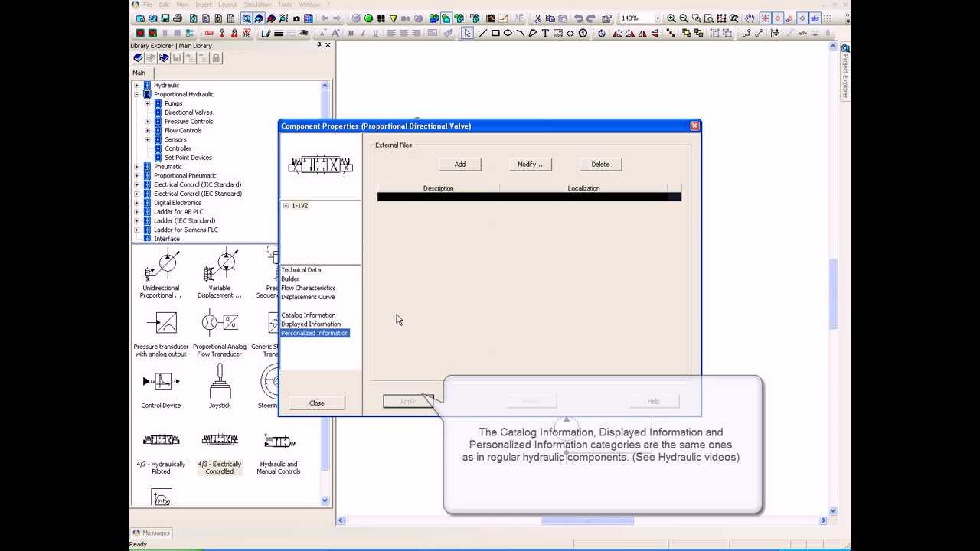This screenshot has width=980, height=551.
Task: Select the Text tool T icon
Action: pyautogui.click(x=545, y=33)
